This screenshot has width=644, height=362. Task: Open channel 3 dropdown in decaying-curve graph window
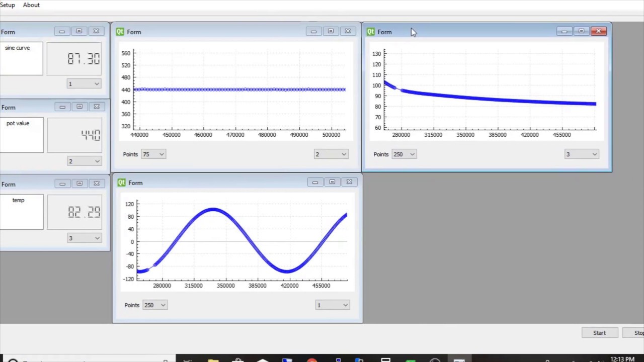(x=581, y=154)
